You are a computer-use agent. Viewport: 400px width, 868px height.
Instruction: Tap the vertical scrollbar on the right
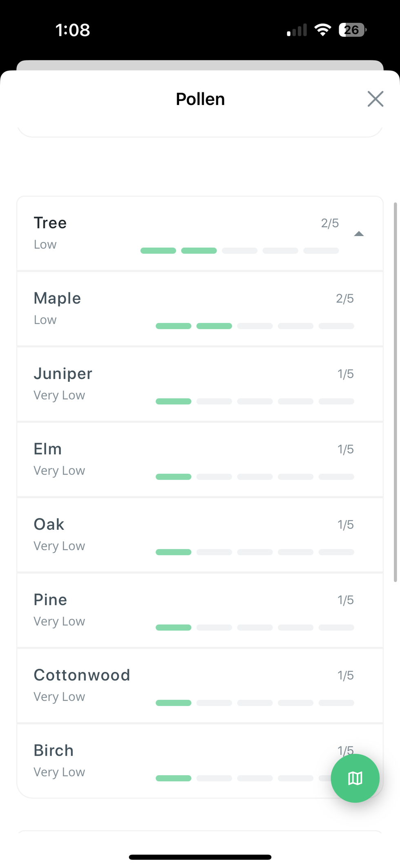pyautogui.click(x=395, y=392)
